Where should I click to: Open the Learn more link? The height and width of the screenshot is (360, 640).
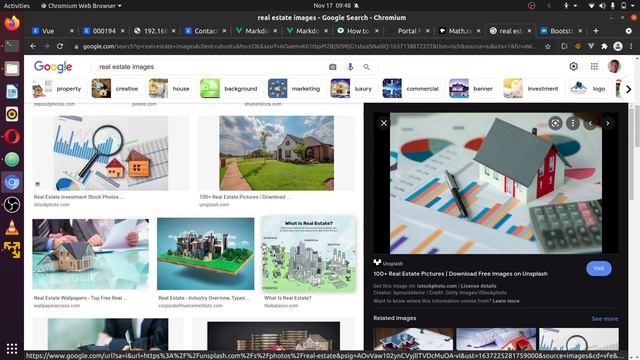(506, 301)
